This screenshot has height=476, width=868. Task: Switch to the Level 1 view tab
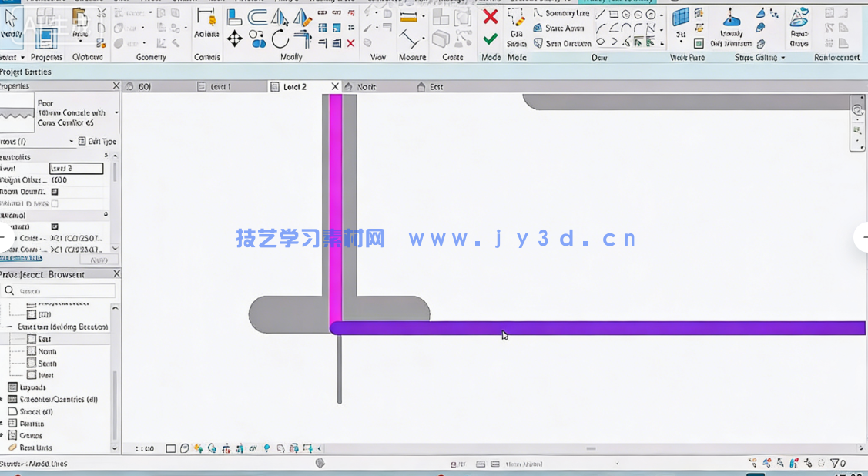click(220, 87)
